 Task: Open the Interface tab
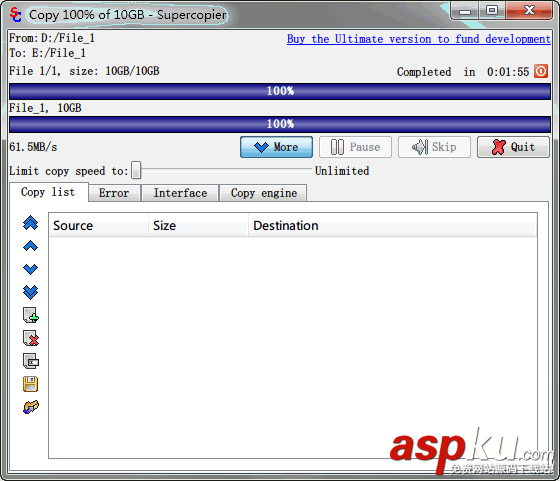pos(180,193)
